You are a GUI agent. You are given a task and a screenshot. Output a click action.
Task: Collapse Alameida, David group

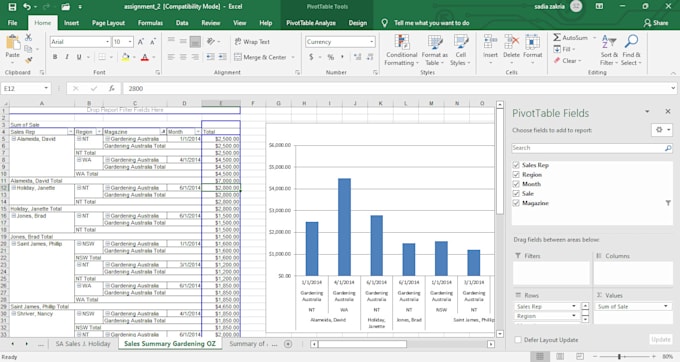[14, 139]
